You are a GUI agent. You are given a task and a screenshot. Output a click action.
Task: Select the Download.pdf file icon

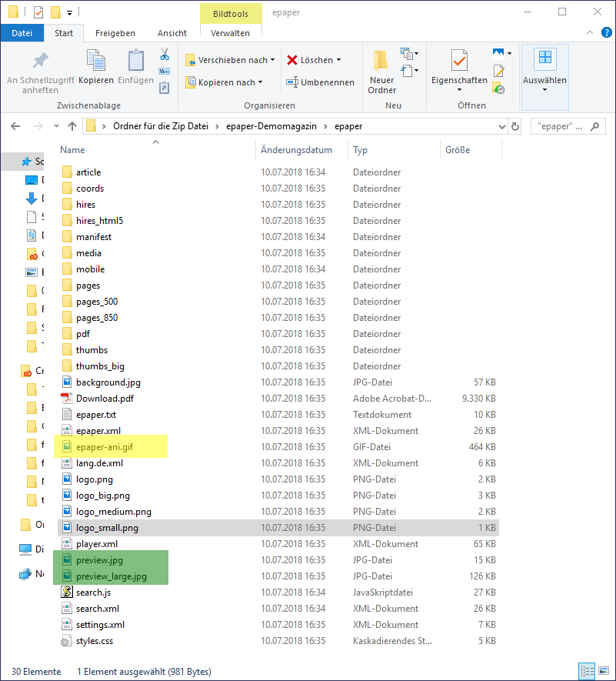pyautogui.click(x=66, y=399)
